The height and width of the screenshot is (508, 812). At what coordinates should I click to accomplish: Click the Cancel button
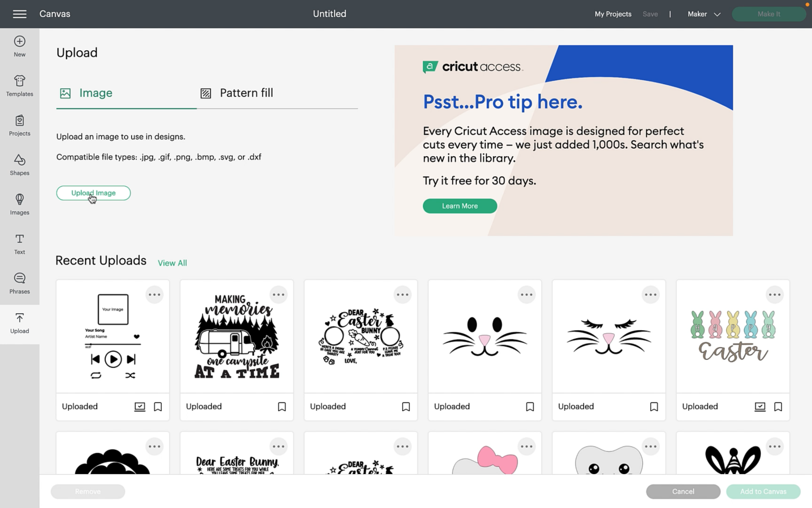point(683,492)
